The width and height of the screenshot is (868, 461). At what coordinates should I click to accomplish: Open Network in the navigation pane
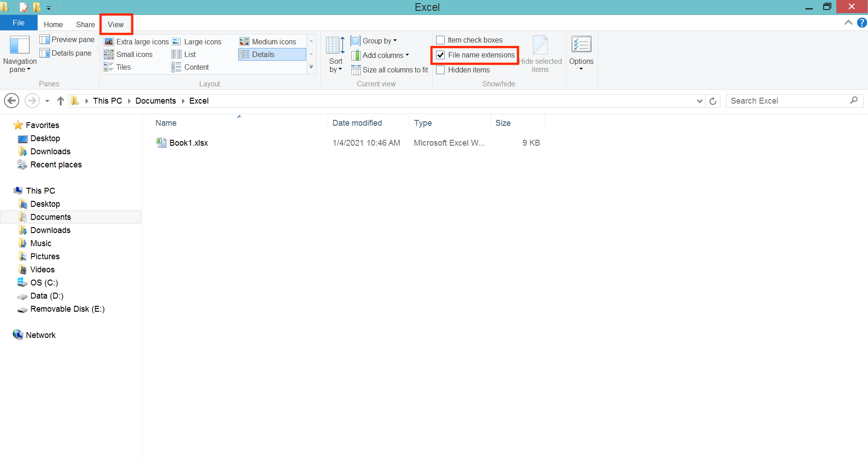[x=34, y=335]
